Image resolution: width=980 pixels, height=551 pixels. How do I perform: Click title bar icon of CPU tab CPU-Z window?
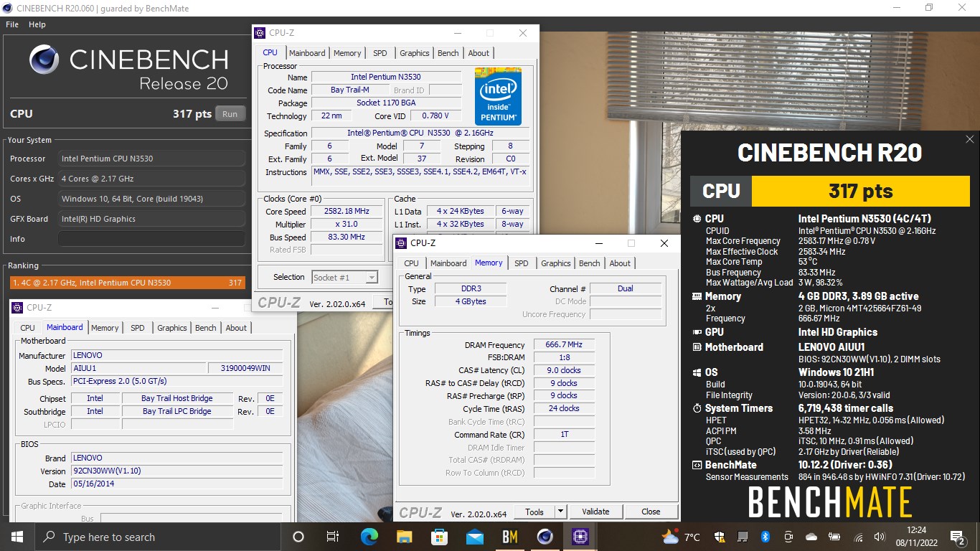pos(260,33)
